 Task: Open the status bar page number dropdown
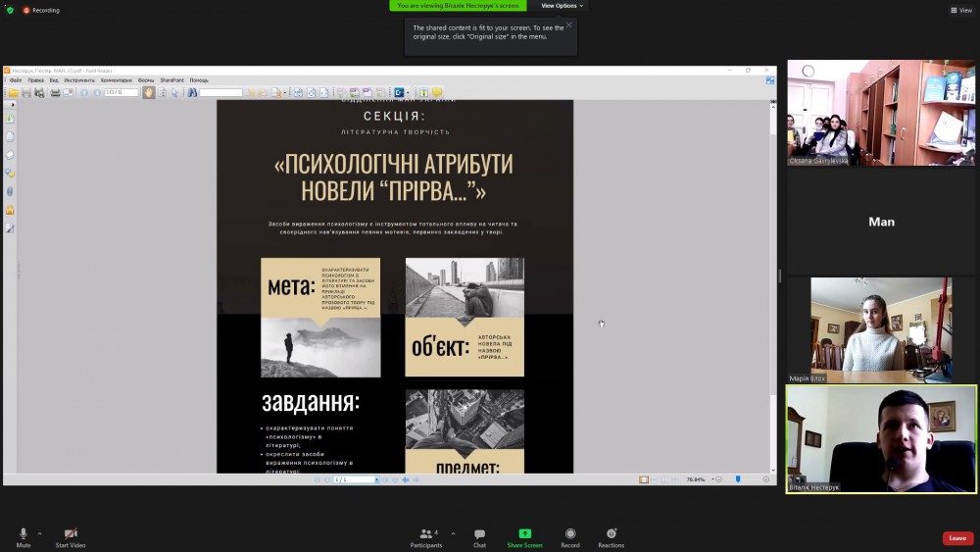pyautogui.click(x=376, y=479)
